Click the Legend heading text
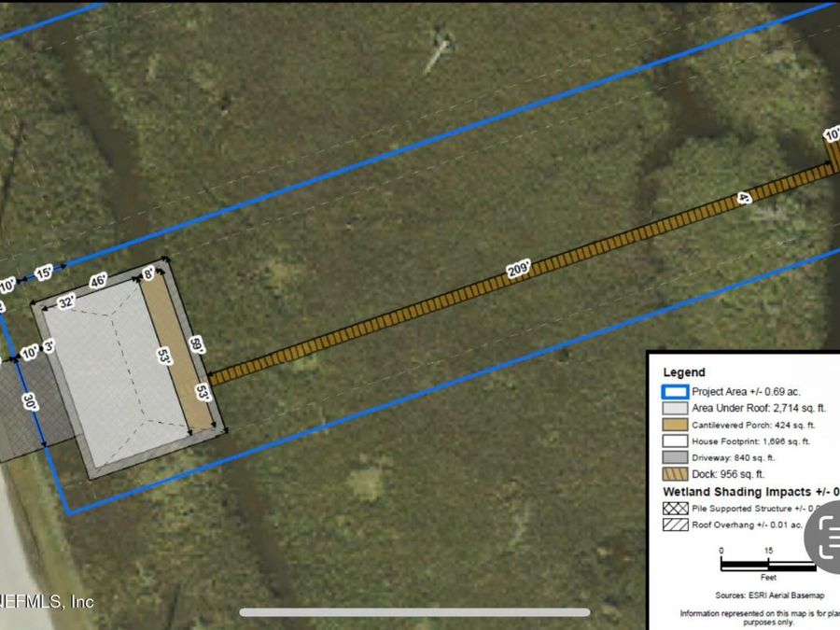 tap(684, 372)
